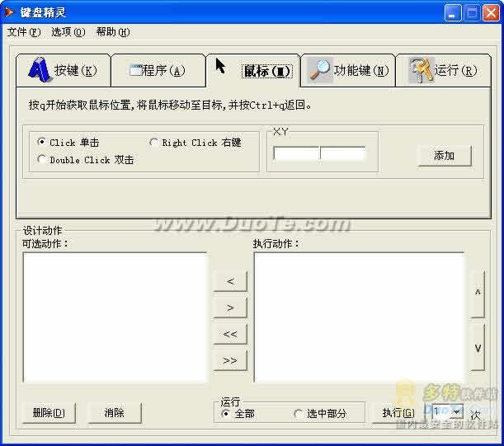Viewport: 504px width, 446px height.
Task: Select the 鼠标(M) tab
Action: tap(253, 70)
